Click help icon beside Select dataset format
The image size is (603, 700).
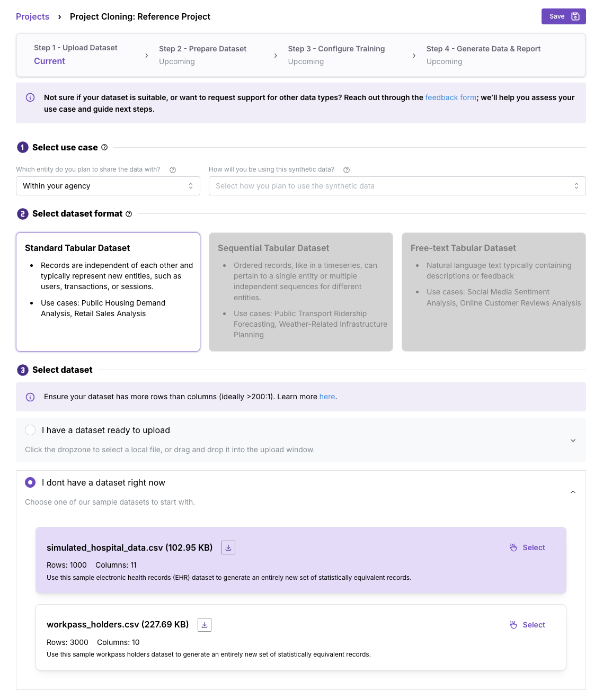pyautogui.click(x=129, y=214)
